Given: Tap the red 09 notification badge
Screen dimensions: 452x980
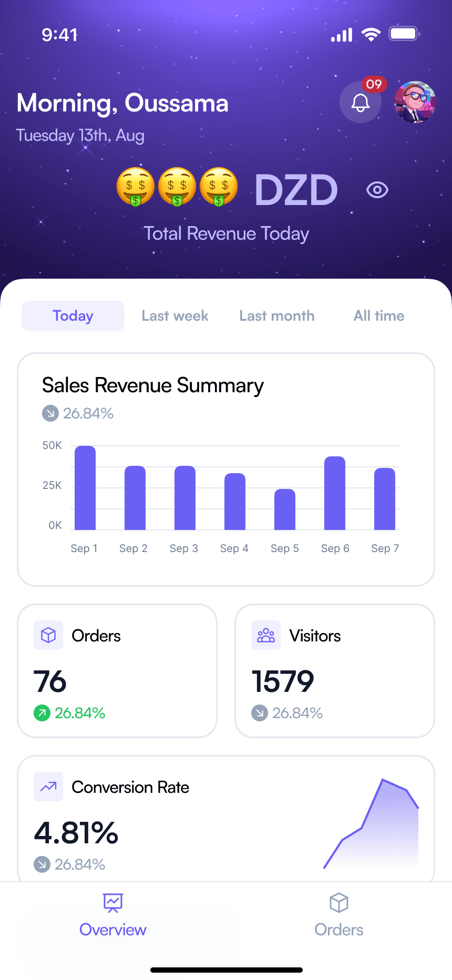Looking at the screenshot, I should (374, 84).
